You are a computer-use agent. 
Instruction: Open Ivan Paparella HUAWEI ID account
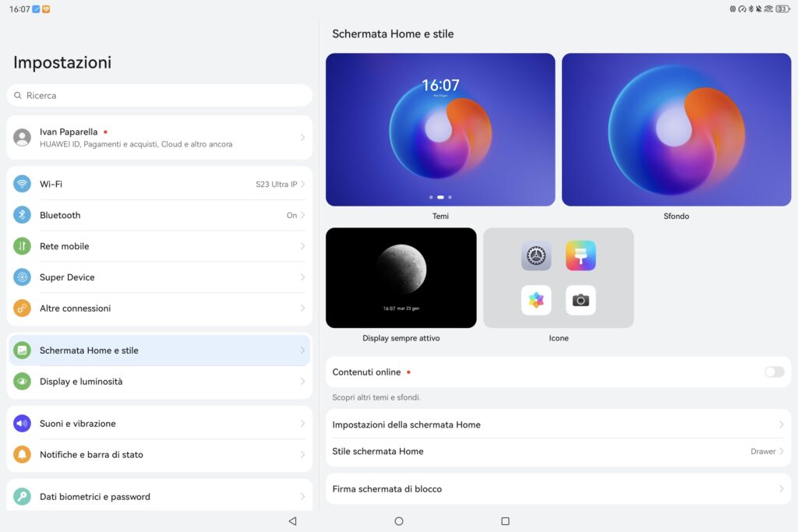(x=159, y=138)
